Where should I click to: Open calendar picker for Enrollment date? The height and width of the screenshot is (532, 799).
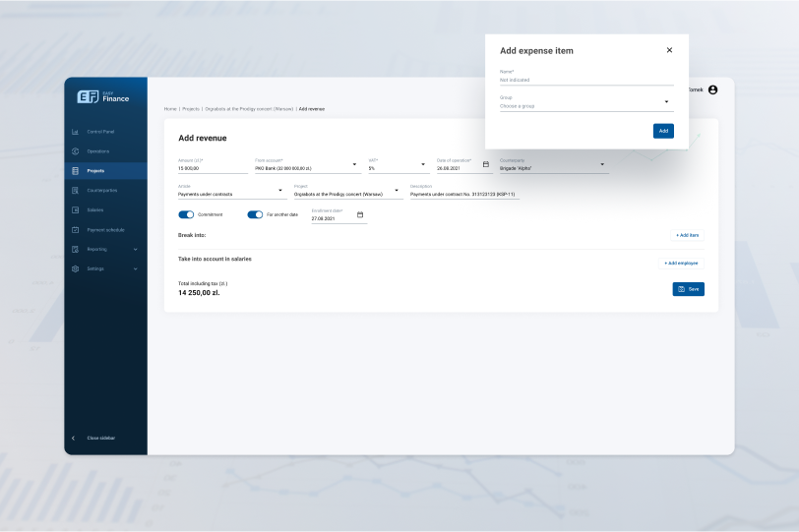point(360,214)
